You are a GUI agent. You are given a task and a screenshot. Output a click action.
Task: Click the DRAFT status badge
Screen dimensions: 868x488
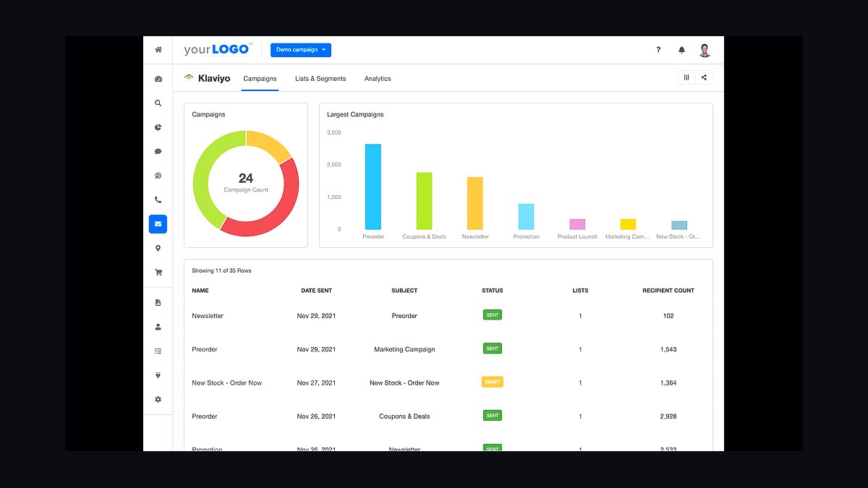click(493, 382)
